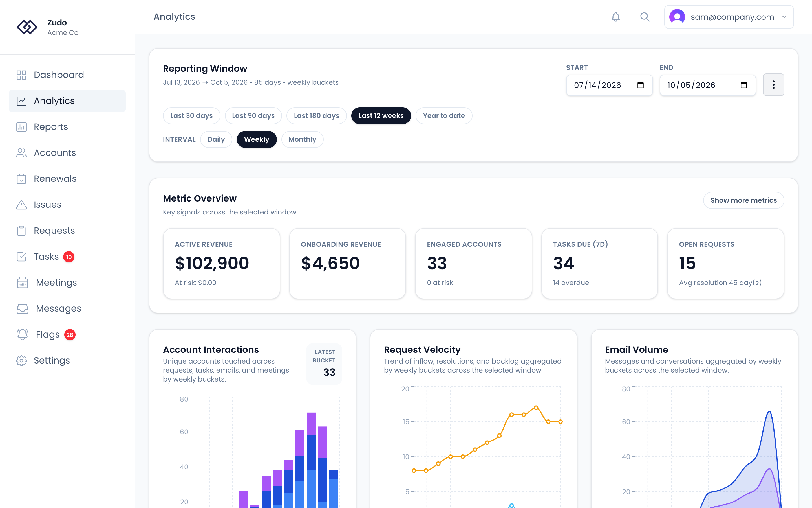The height and width of the screenshot is (508, 812).
Task: Open the Engaged Accounts metric card
Action: click(x=473, y=264)
